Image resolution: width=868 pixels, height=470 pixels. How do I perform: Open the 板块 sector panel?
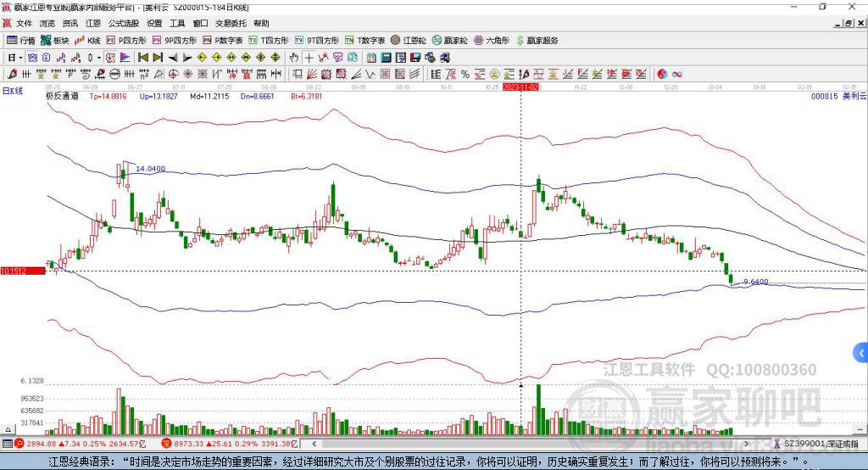pyautogui.click(x=55, y=40)
